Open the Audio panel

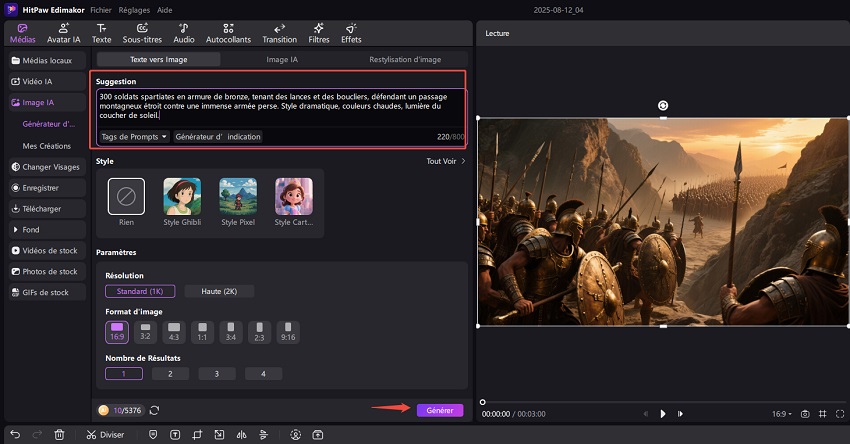click(x=184, y=33)
